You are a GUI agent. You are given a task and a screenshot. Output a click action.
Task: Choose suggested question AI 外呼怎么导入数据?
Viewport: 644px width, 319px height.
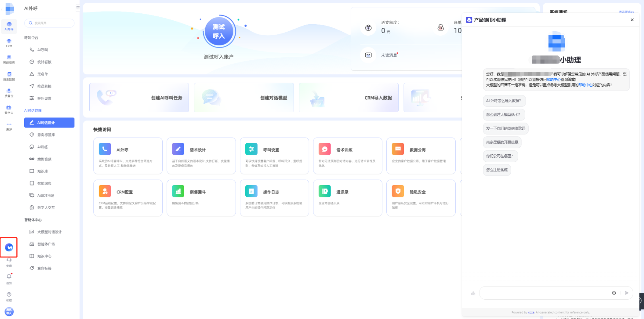pos(504,101)
